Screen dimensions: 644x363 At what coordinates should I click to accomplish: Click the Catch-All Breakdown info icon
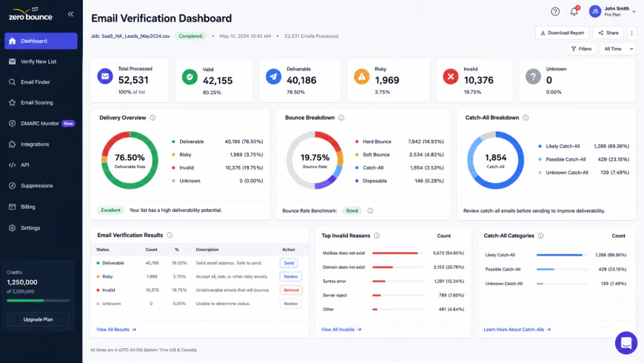(526, 118)
